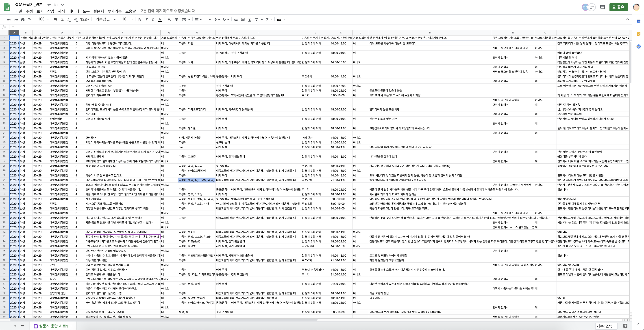The height and width of the screenshot is (330, 644).
Task: Click the insert chart icon
Action: pyautogui.click(x=250, y=20)
